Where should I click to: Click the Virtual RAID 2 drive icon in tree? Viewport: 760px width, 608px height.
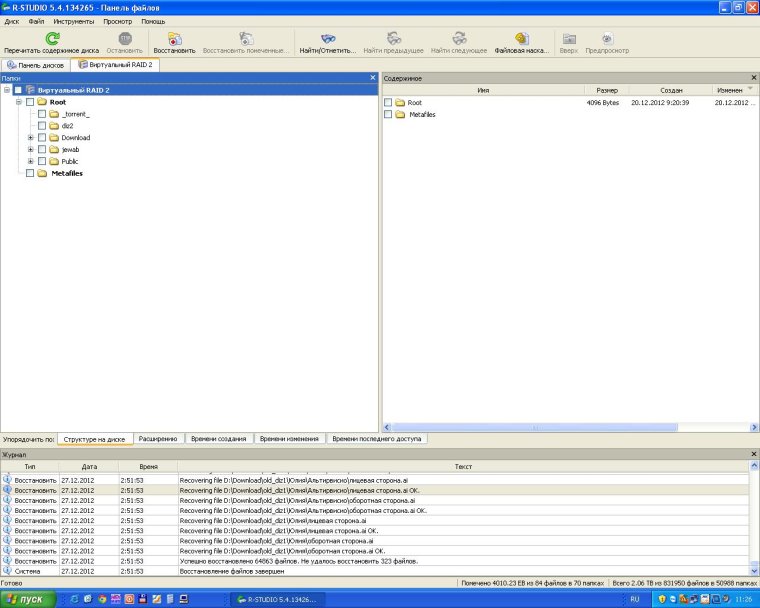(x=30, y=90)
